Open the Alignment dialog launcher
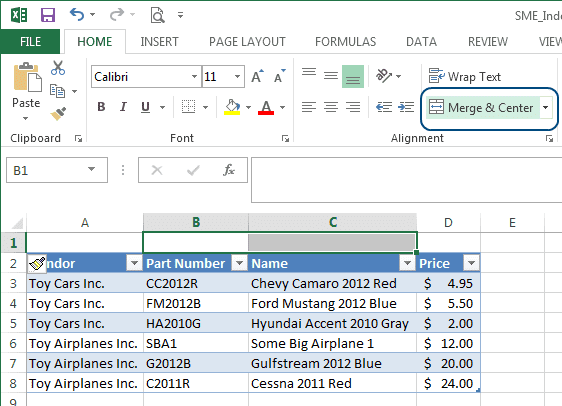Image resolution: width=562 pixels, height=406 pixels. click(549, 138)
